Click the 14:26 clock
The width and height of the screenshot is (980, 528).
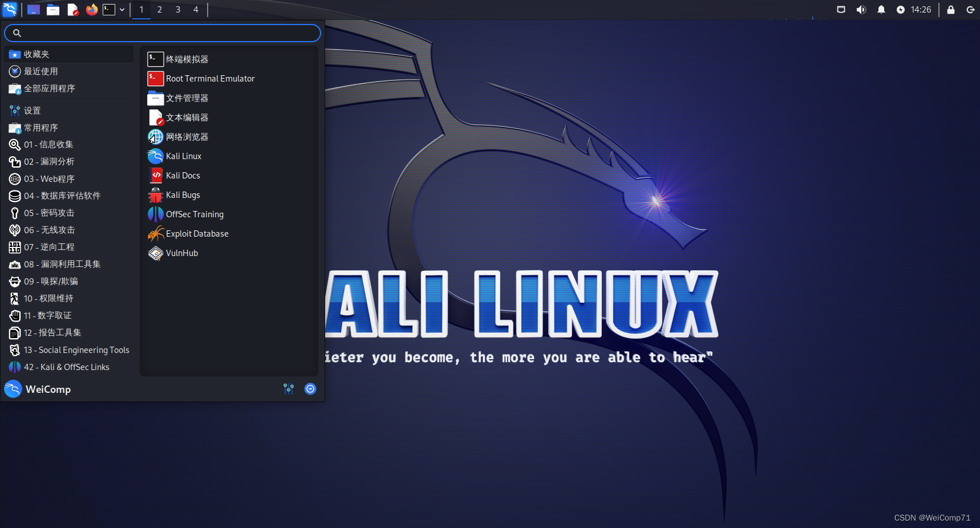click(x=921, y=10)
